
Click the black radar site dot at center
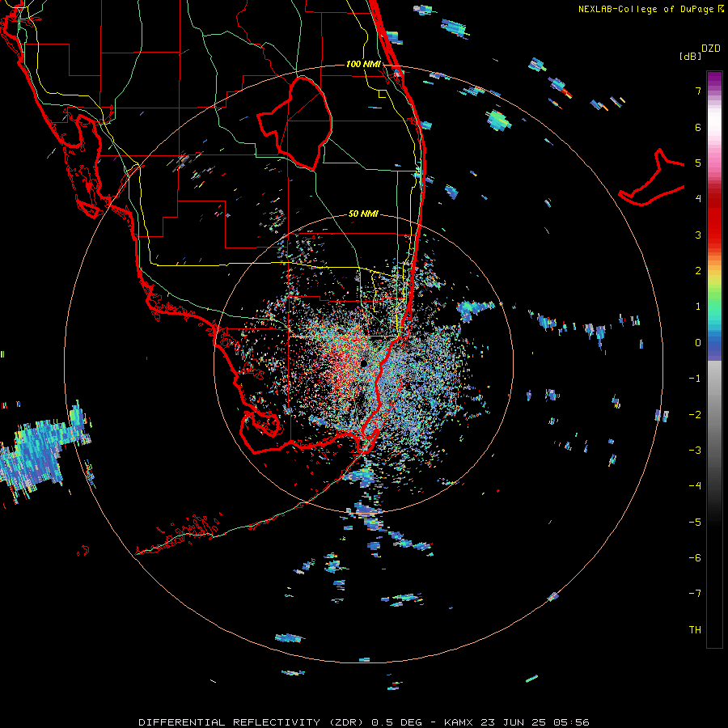point(363,362)
